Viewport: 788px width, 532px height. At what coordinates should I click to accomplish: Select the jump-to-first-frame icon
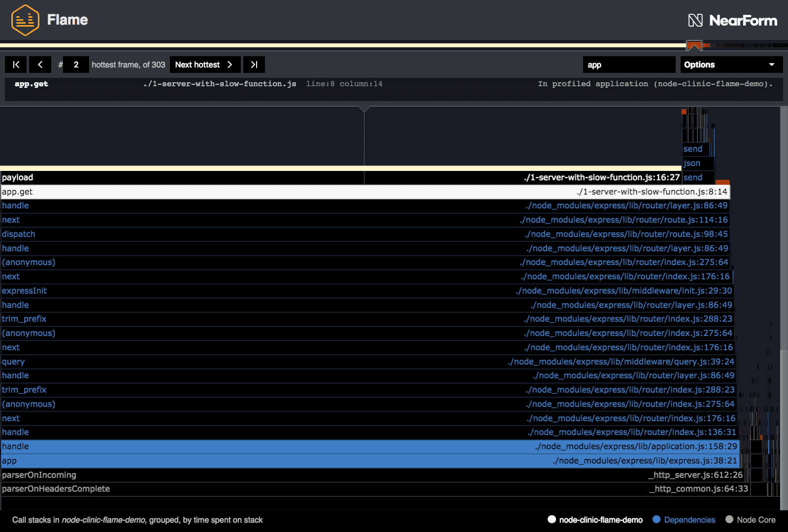15,64
